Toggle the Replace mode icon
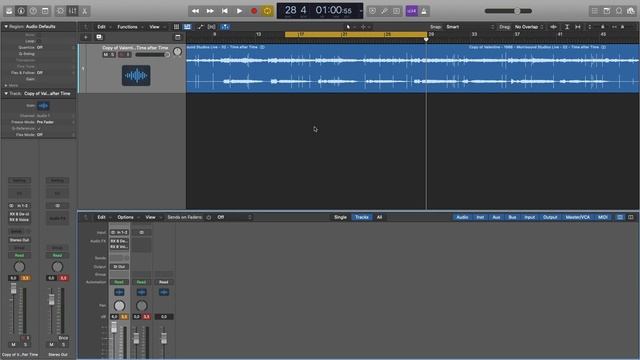Viewport: 640px width, 360px height. click(372, 11)
